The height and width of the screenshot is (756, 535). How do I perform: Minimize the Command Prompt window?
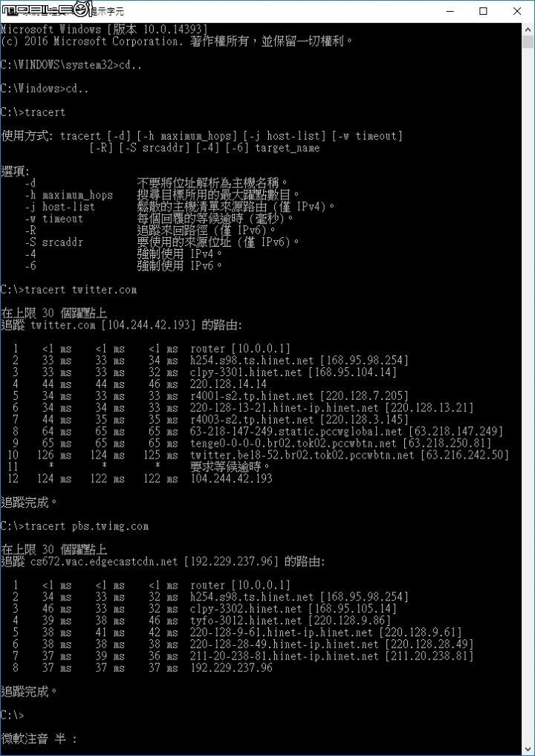click(x=450, y=11)
